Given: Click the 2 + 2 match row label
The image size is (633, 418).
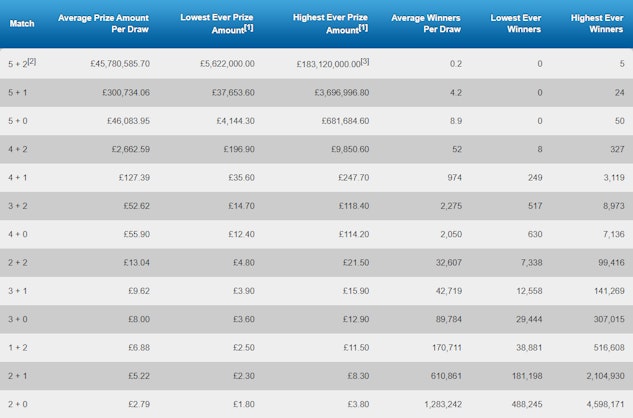Looking at the screenshot, I should (18, 263).
